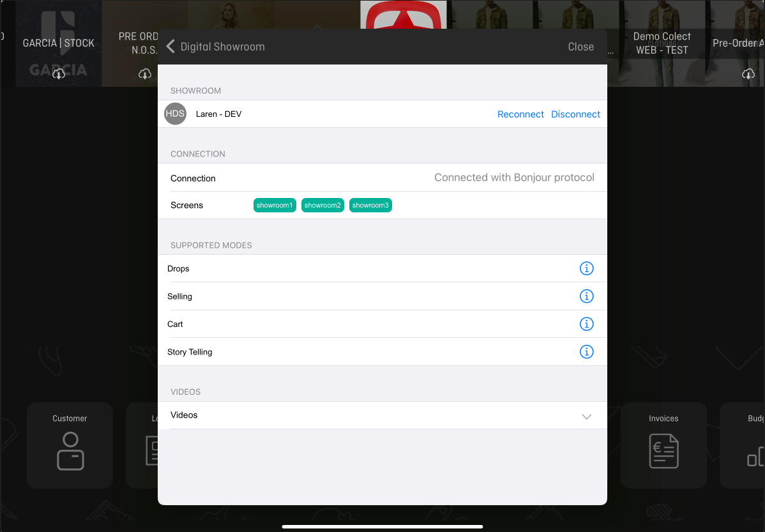
Task: Open the Invoices euro document icon
Action: pos(663,451)
